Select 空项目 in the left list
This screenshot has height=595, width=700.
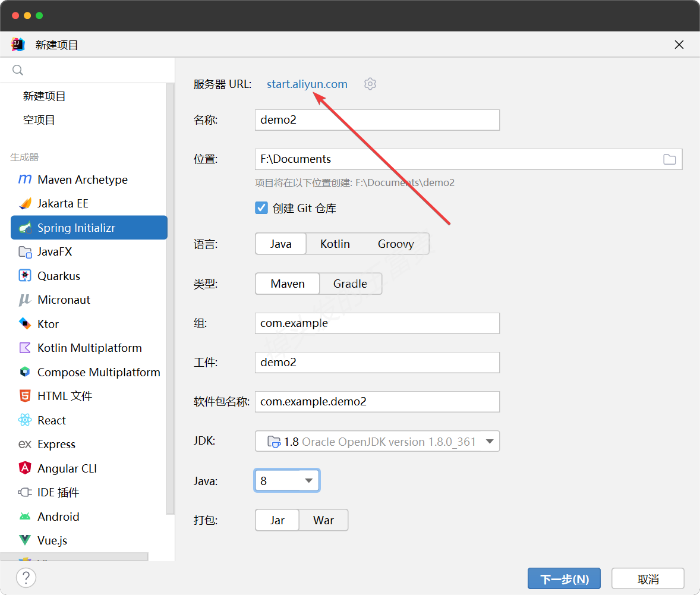click(39, 119)
